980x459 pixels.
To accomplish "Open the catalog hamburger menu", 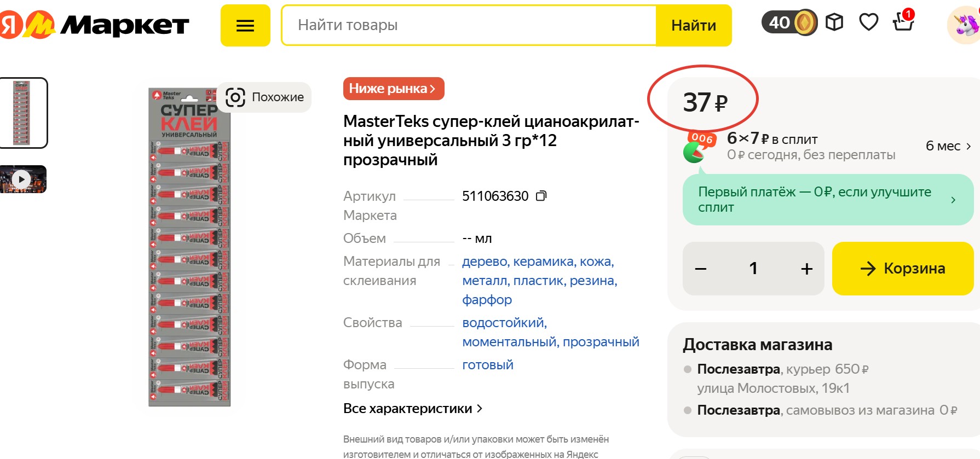I will coord(245,25).
